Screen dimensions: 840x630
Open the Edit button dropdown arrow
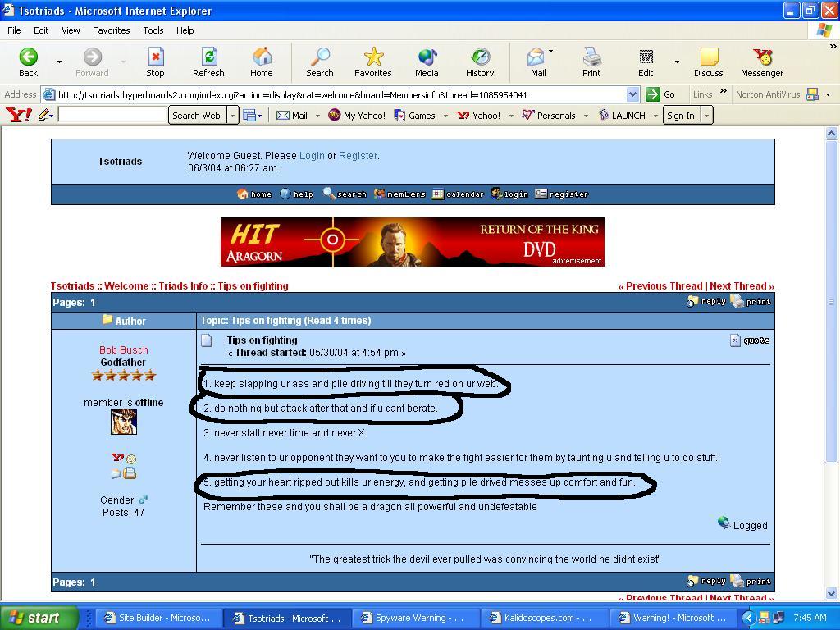click(677, 62)
